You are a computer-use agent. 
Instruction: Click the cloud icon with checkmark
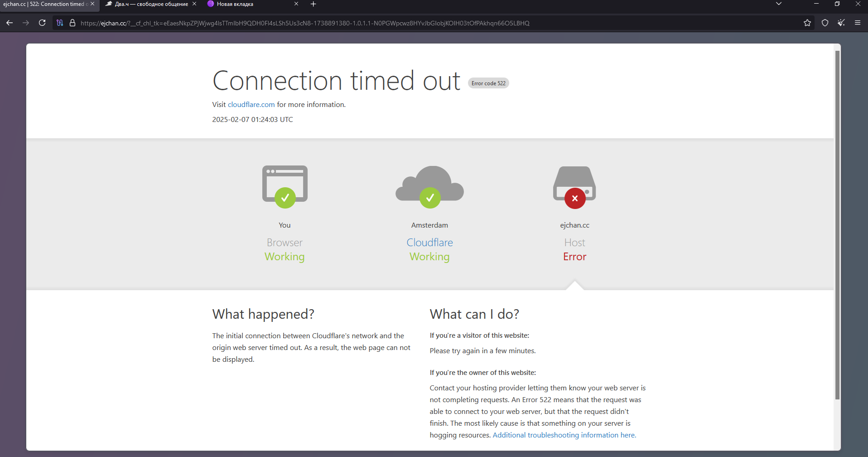coord(429,186)
